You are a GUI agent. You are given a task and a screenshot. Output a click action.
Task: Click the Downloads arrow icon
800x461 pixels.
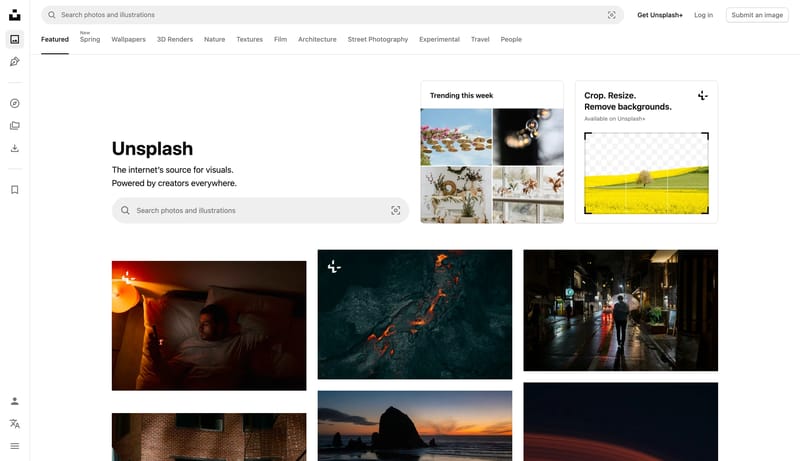tap(14, 148)
